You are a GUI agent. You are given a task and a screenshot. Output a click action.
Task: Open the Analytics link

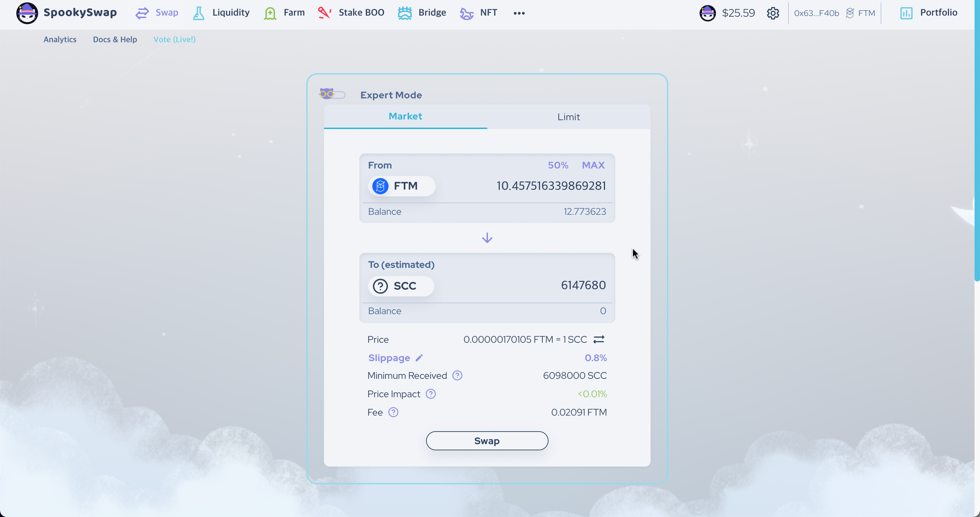(60, 39)
